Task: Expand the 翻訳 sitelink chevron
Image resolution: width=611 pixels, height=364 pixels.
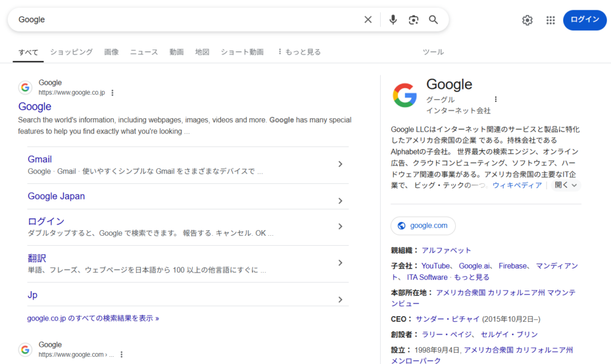Action: click(x=340, y=263)
